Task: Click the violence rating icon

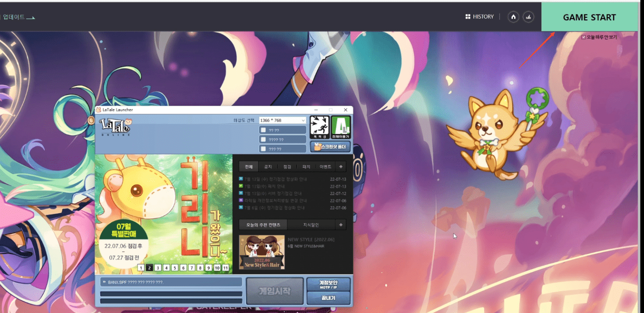Action: (x=320, y=127)
